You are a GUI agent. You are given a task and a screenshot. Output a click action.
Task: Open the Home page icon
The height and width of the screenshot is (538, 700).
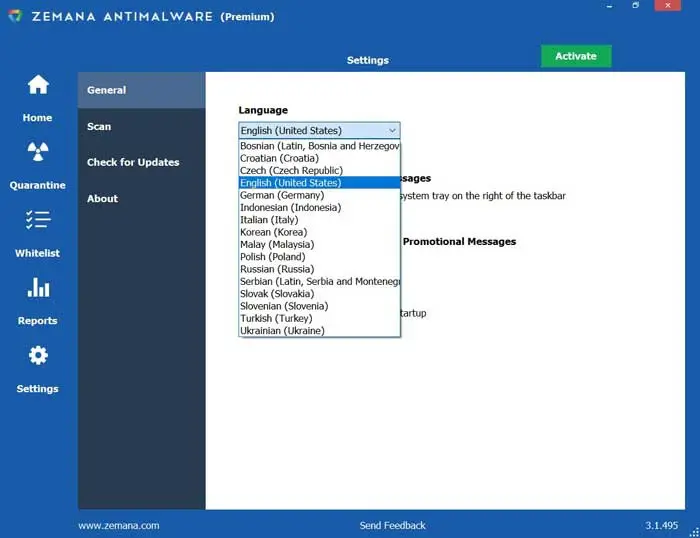[x=38, y=84]
